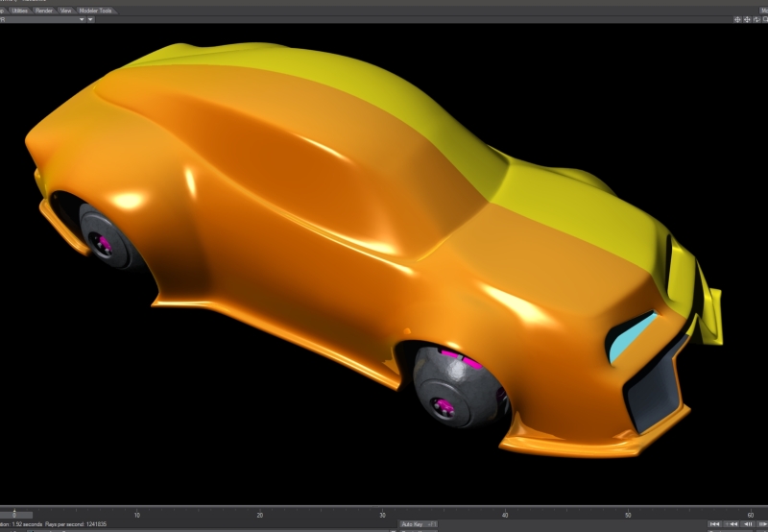Click the timeline frame slider handle
Image resolution: width=768 pixels, height=532 pixels.
(x=14, y=515)
